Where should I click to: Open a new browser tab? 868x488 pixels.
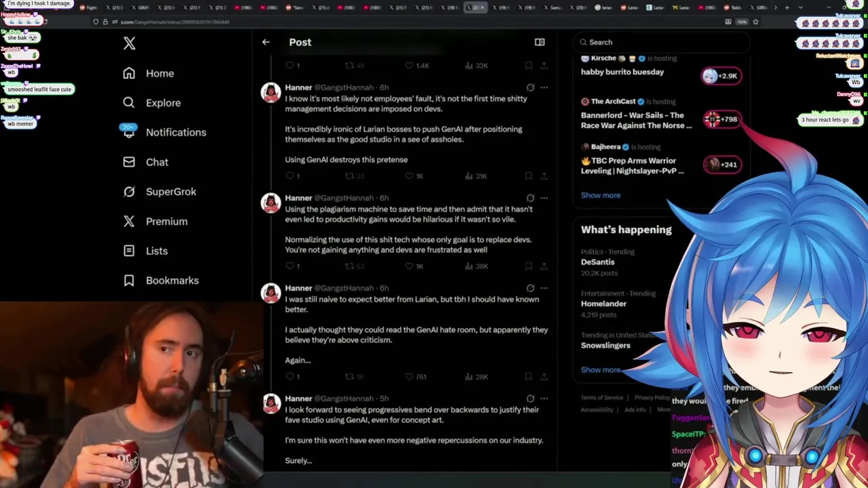[787, 7]
